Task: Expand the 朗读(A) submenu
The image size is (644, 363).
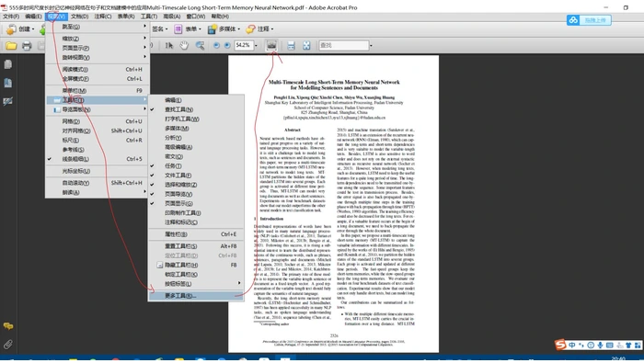Action: (97, 192)
